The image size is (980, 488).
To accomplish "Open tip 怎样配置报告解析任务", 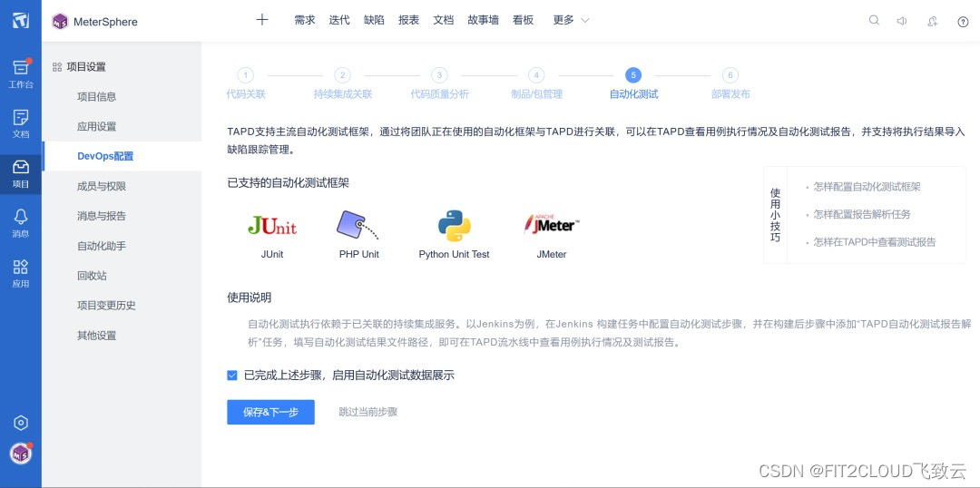I will click(x=862, y=214).
